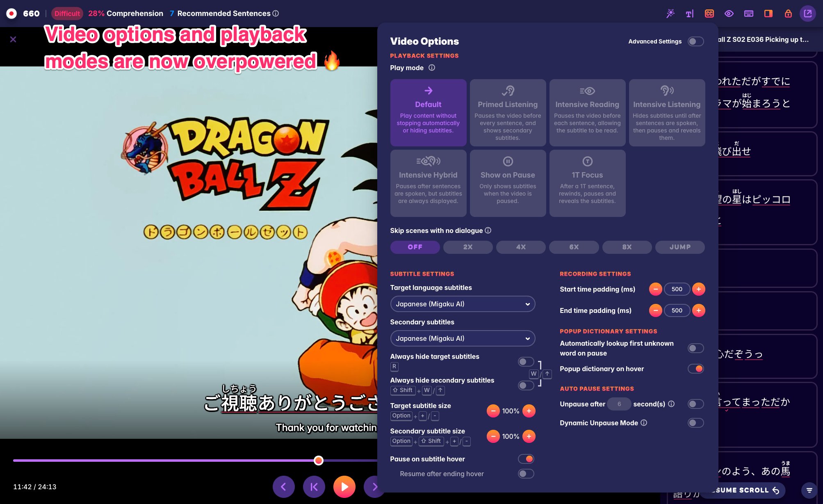The image size is (823, 504).
Task: Open keyboard shortcuts icon
Action: [x=749, y=14]
